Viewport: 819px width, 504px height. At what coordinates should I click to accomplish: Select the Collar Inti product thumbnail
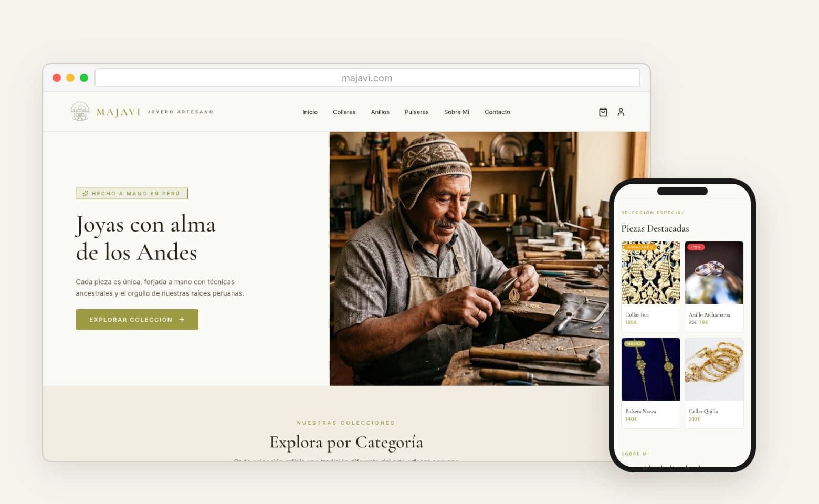[650, 272]
